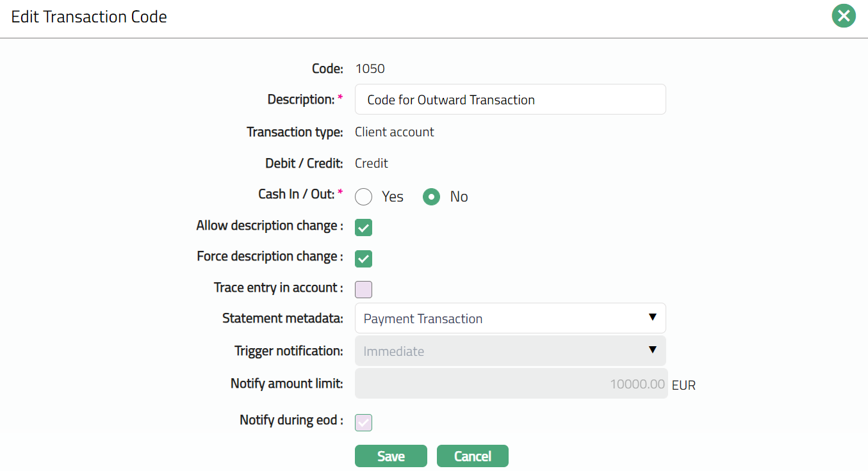
Task: Select Yes for Cash In / Out
Action: 364,197
